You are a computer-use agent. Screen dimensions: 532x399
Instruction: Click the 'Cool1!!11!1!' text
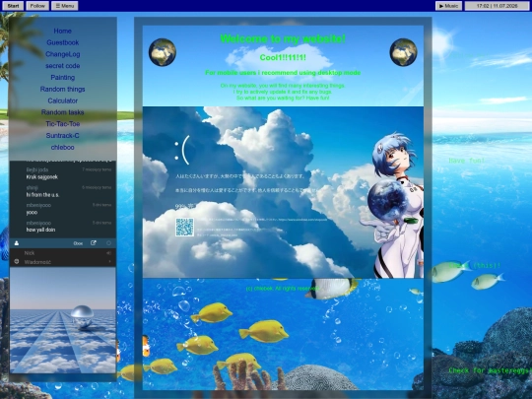point(283,58)
